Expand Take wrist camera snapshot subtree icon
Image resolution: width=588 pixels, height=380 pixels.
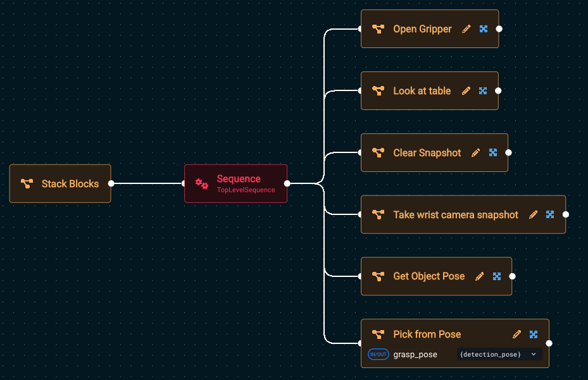[550, 214]
